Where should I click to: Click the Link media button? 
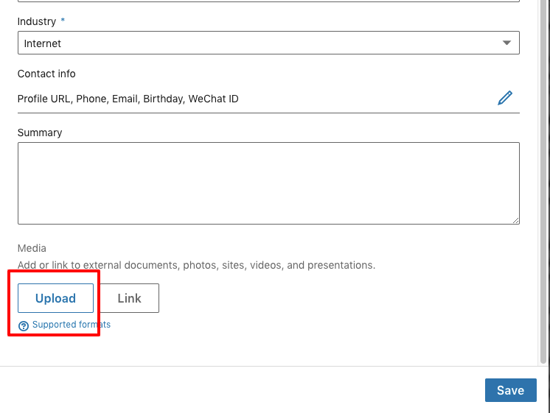tap(129, 298)
